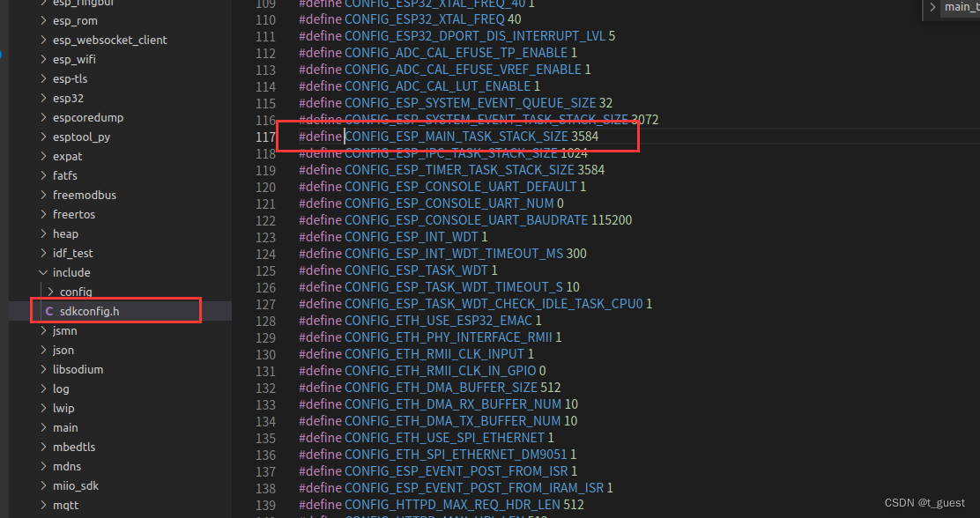Viewport: 980px width, 518px height.
Task: Select the expat folder
Action: click(68, 156)
